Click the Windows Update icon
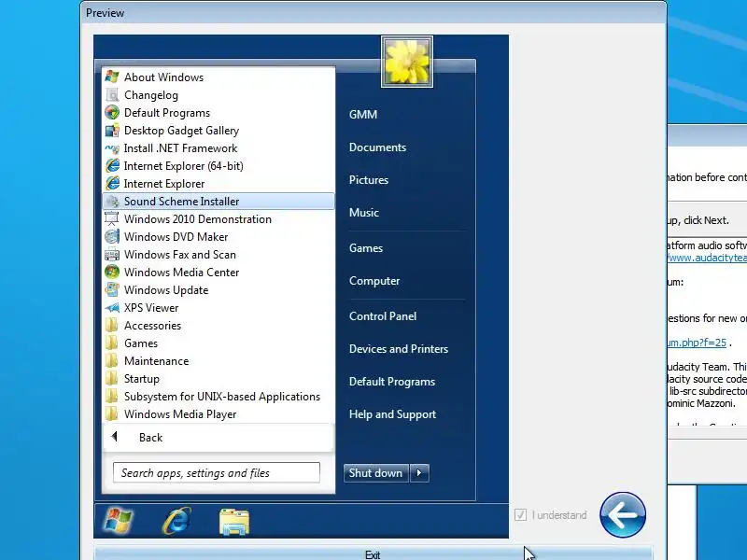Image resolution: width=747 pixels, height=560 pixels. click(x=112, y=289)
